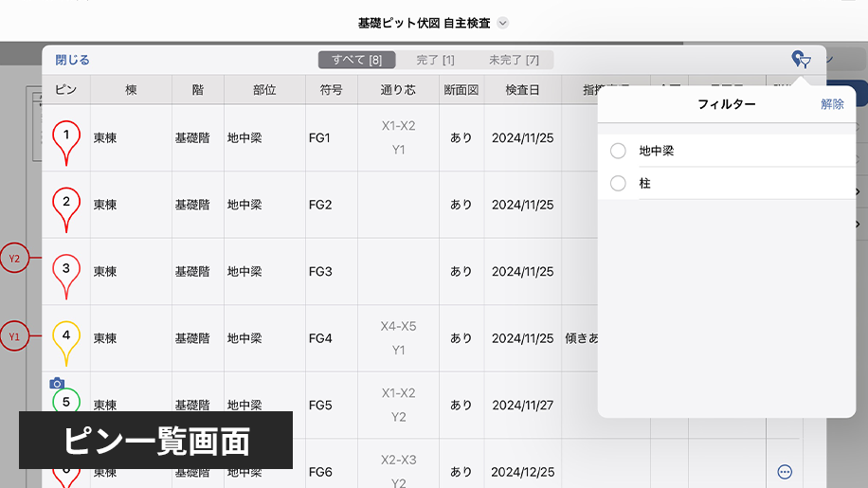The image size is (868, 488).
Task: Select the 柱 filter radio button
Action: pos(618,184)
